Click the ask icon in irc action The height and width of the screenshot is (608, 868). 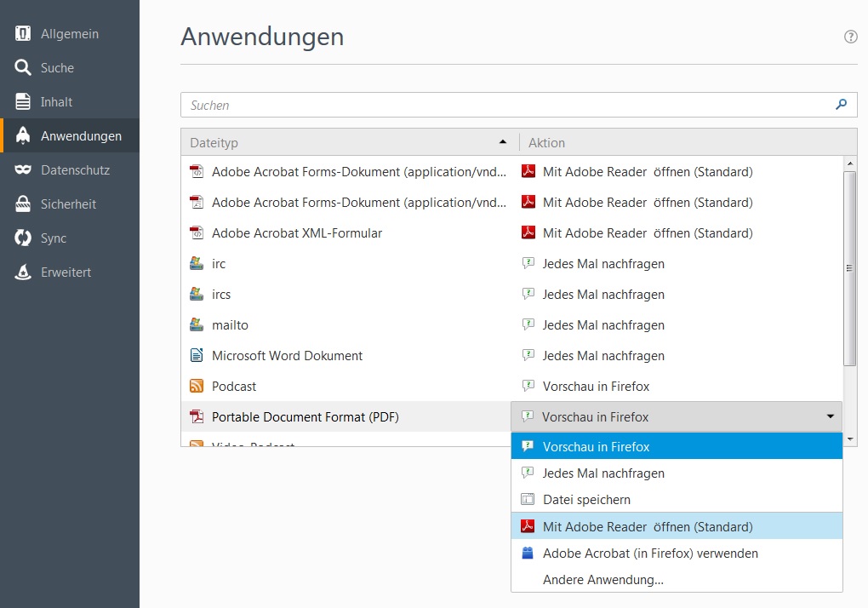coord(528,263)
